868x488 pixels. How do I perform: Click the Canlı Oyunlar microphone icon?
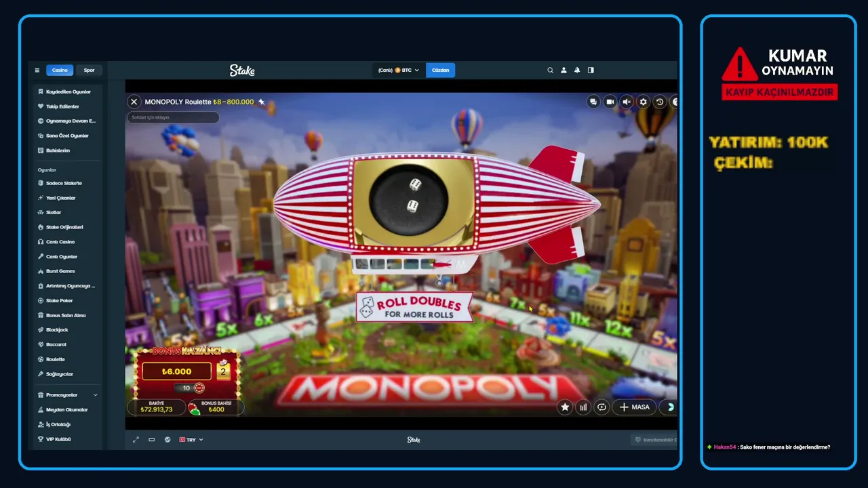point(41,256)
